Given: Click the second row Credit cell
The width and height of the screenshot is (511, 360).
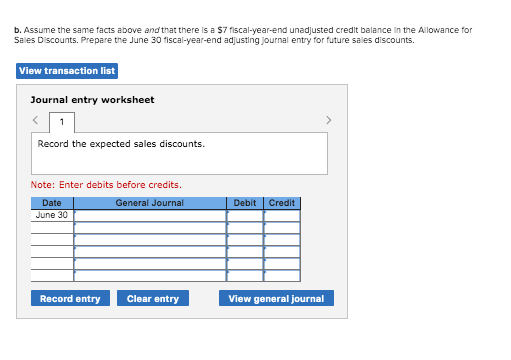Looking at the screenshot, I should pos(282,228).
